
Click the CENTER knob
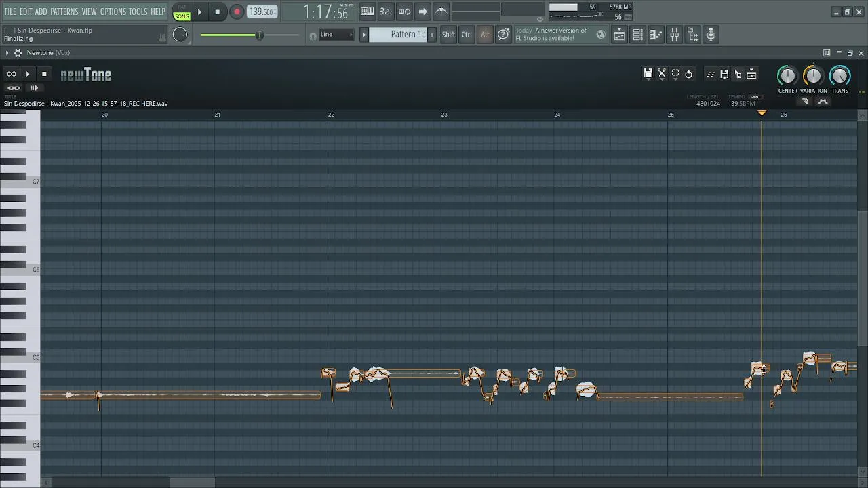click(787, 75)
